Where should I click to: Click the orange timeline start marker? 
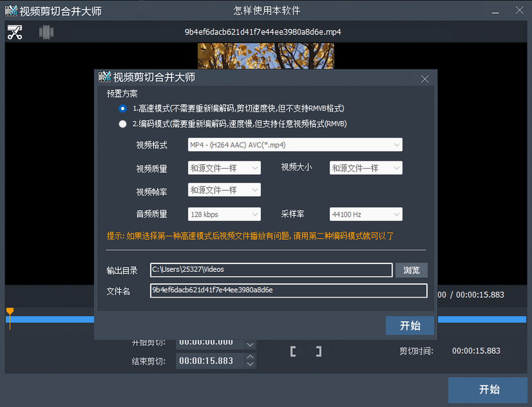10,313
